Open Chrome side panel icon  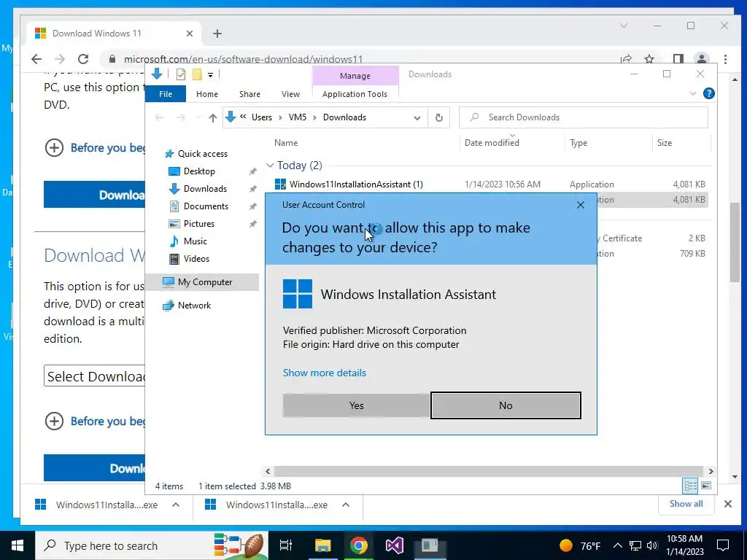678,59
